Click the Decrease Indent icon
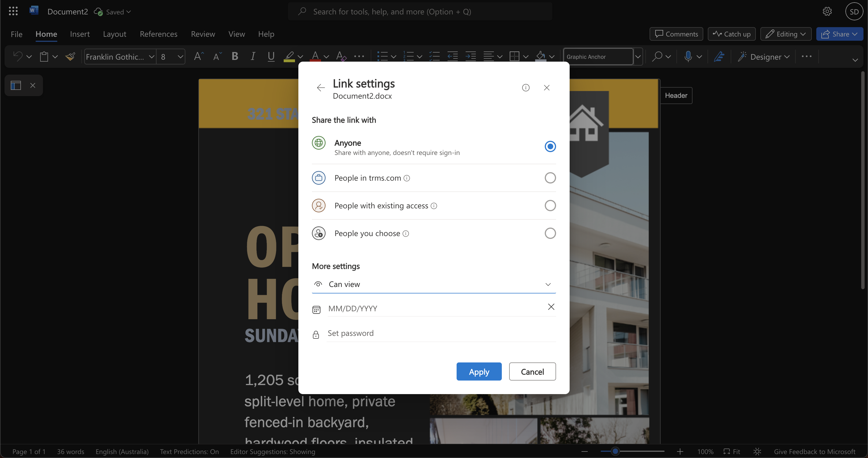Viewport: 868px width, 458px height. 452,56
